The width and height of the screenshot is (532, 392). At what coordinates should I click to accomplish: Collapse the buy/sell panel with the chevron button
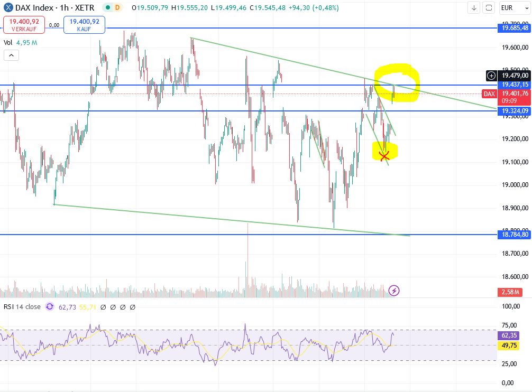(x=11, y=55)
